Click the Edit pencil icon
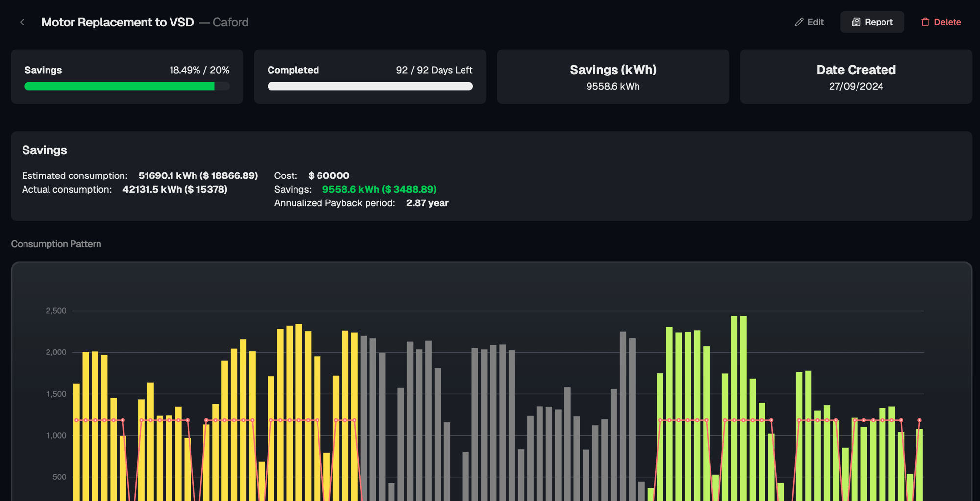The image size is (980, 501). point(799,22)
